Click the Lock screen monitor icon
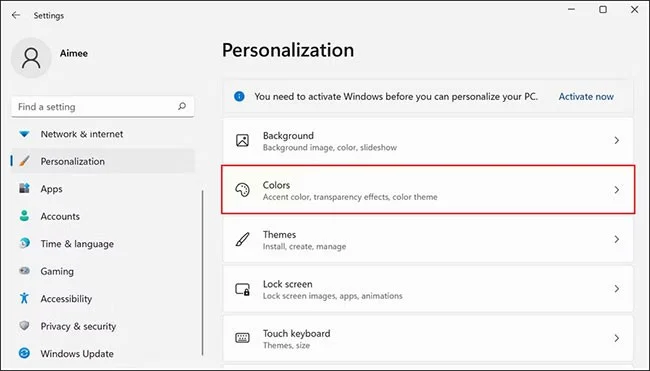This screenshot has height=371, width=650. coord(243,289)
